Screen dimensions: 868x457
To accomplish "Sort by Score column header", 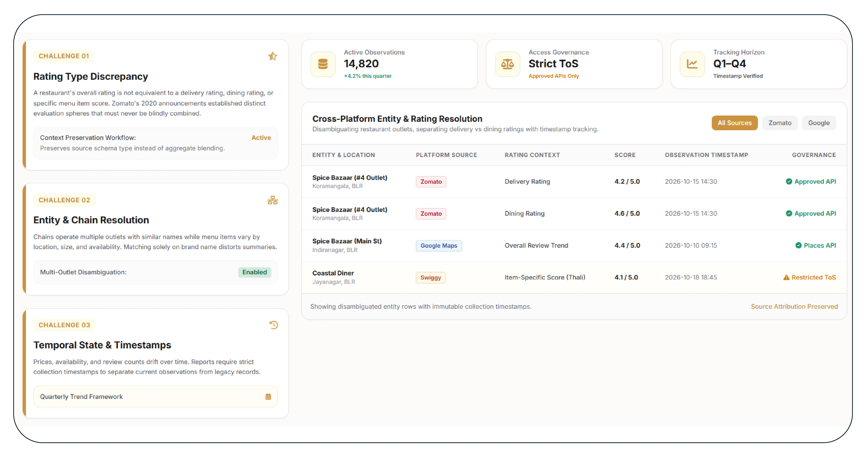I will (625, 155).
